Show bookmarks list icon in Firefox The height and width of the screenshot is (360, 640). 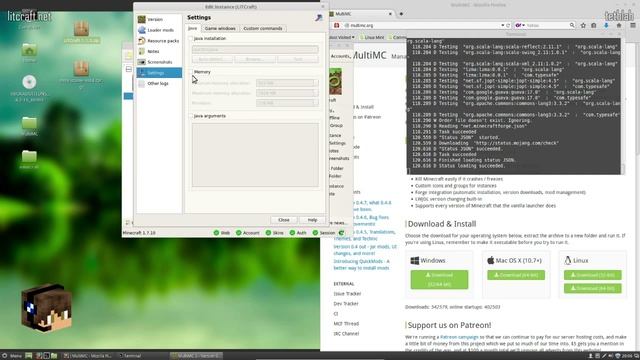(x=594, y=25)
